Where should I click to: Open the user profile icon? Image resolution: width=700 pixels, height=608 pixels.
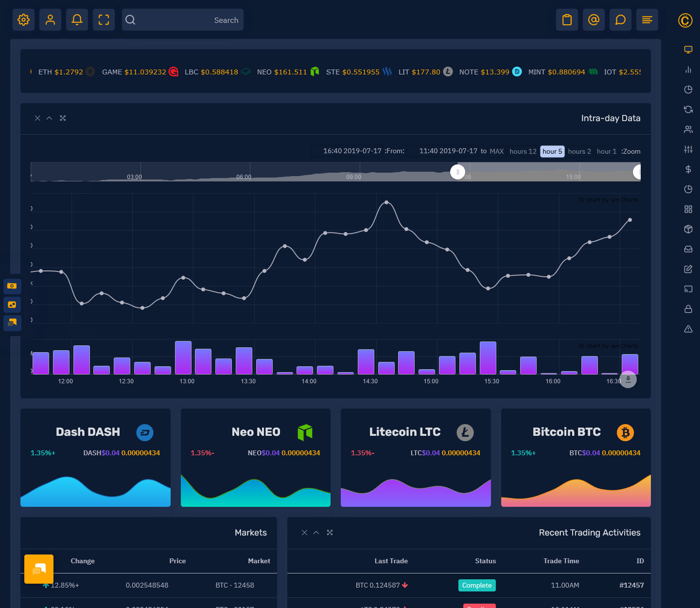50,20
